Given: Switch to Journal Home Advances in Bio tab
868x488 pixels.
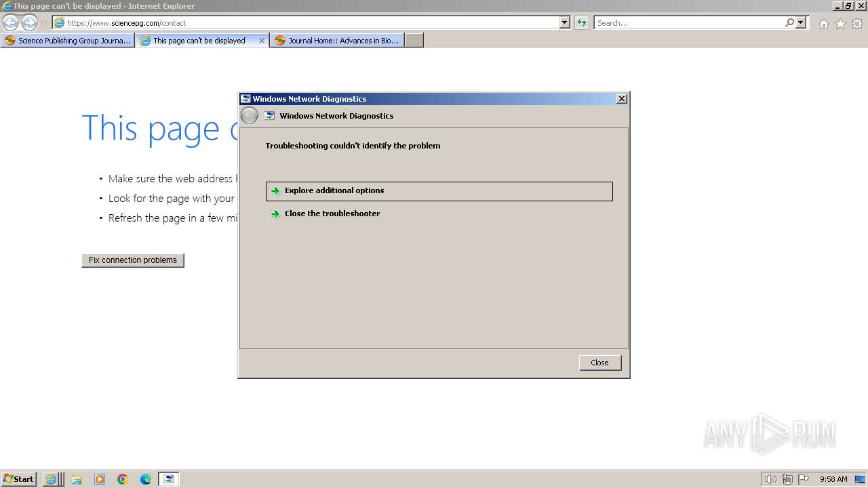Looking at the screenshot, I should [x=337, y=41].
